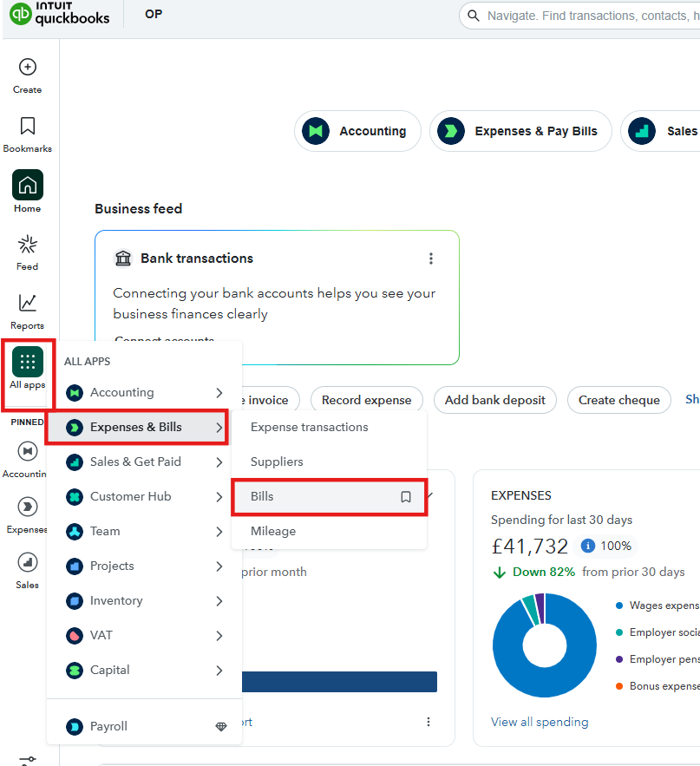
Task: Click Record expense button
Action: pyautogui.click(x=366, y=400)
